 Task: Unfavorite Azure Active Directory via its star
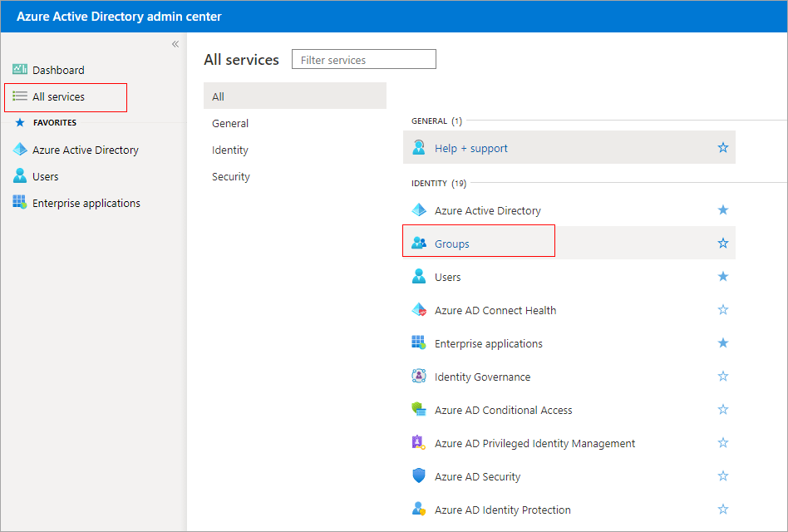[x=722, y=210]
